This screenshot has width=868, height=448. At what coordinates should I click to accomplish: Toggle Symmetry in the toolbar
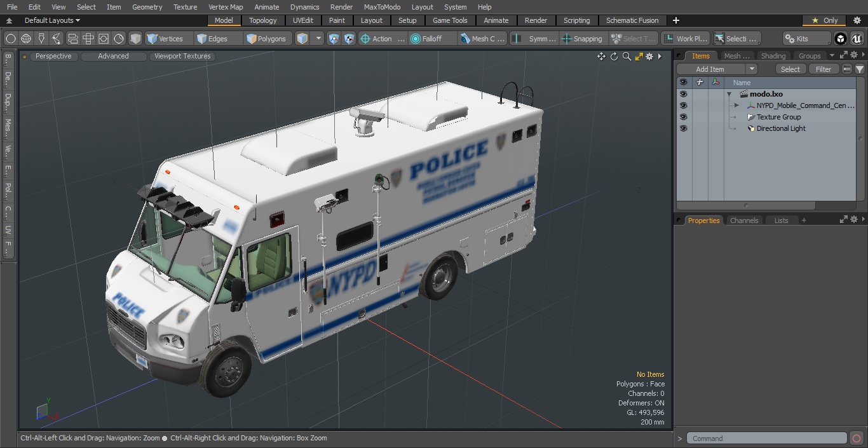coord(535,39)
